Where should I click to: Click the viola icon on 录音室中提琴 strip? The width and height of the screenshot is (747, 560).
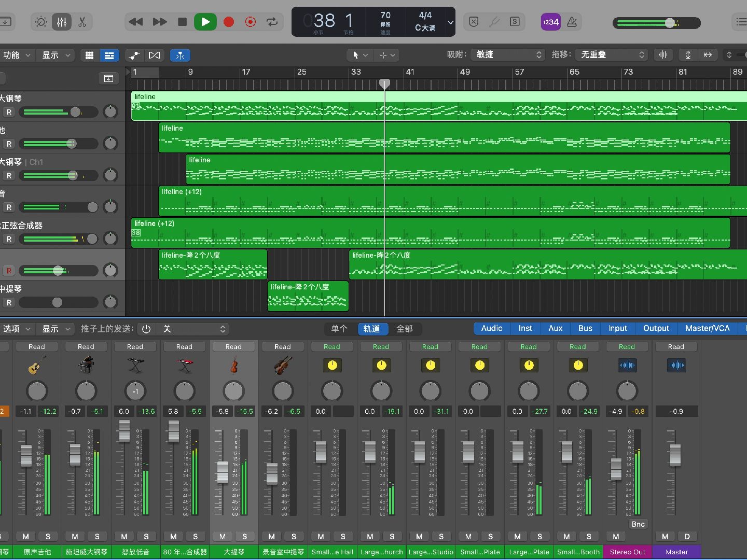[283, 365]
